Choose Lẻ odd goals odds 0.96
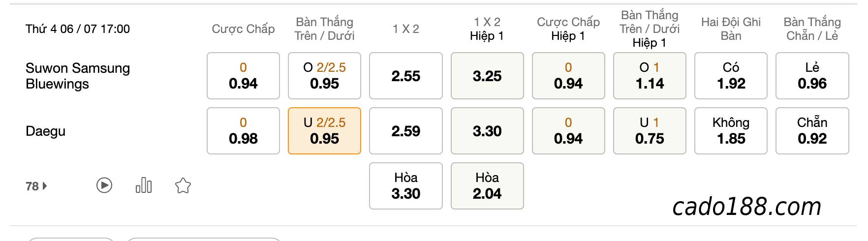 [x=812, y=76]
